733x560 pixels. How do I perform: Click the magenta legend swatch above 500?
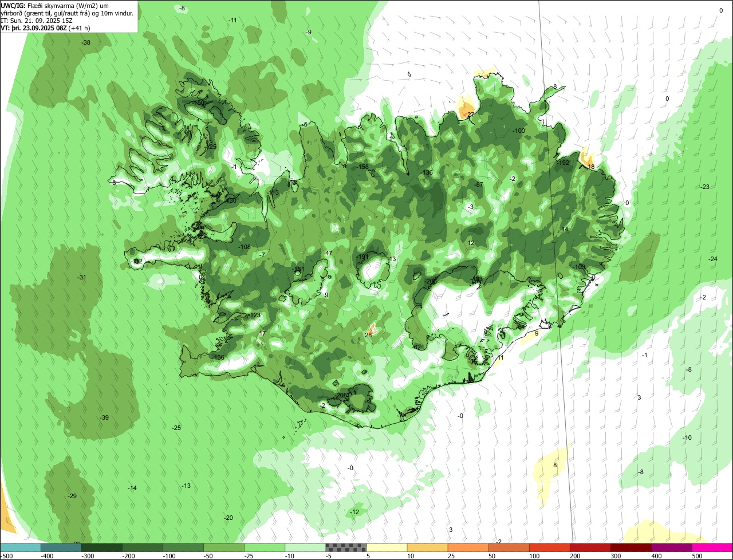click(712, 547)
